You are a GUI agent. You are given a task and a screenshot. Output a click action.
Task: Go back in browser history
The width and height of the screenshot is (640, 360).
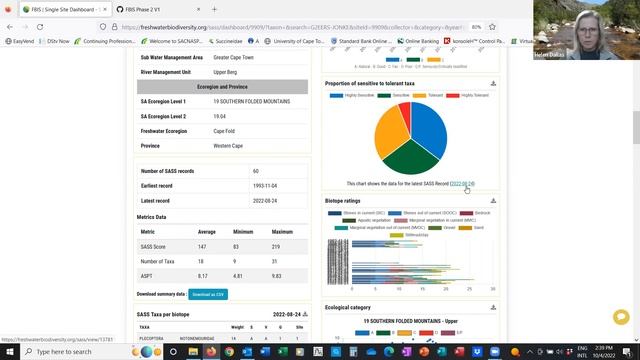tap(10, 27)
